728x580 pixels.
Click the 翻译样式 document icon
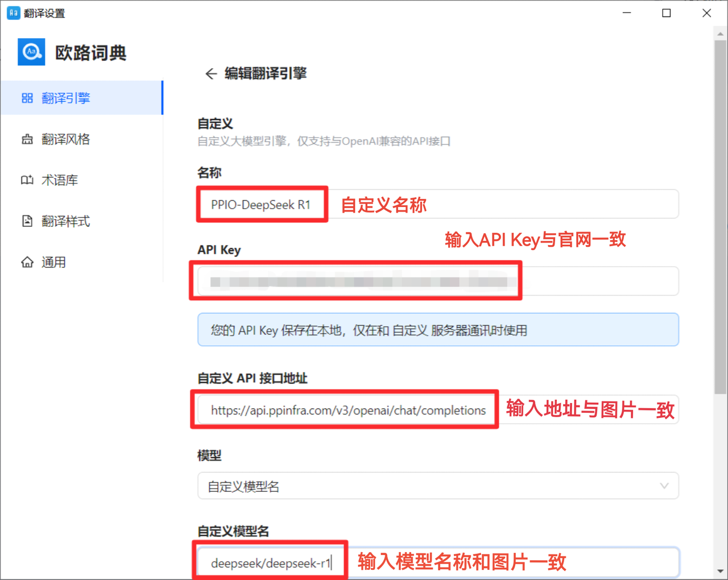tap(27, 221)
